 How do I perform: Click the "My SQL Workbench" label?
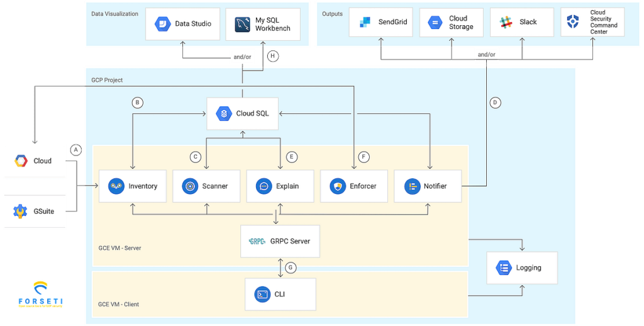click(x=273, y=25)
